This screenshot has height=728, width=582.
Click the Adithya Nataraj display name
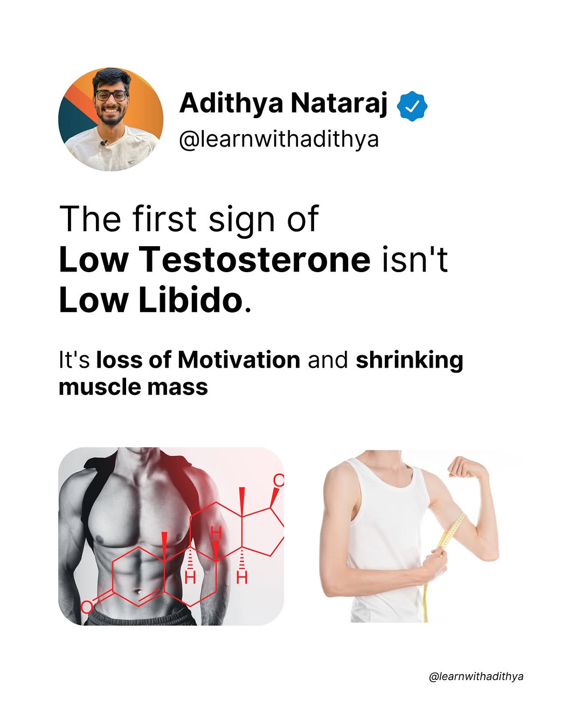pos(283,103)
